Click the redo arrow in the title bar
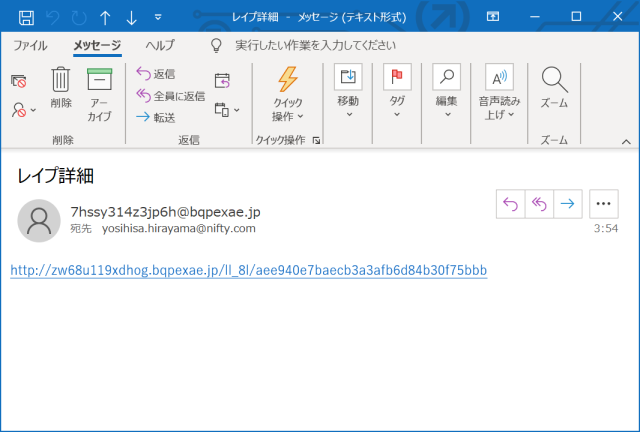This screenshot has width=640, height=432. click(79, 18)
